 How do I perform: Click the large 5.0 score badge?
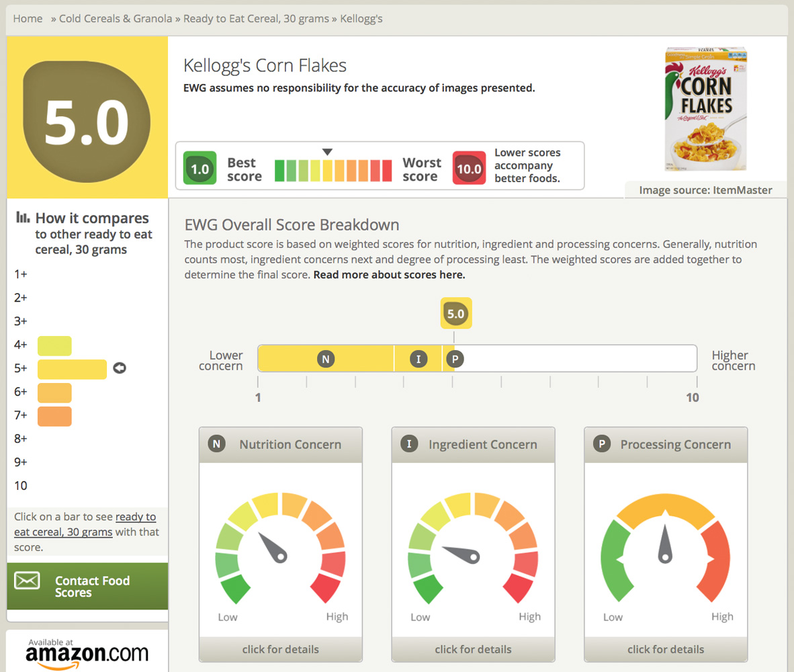(x=87, y=122)
